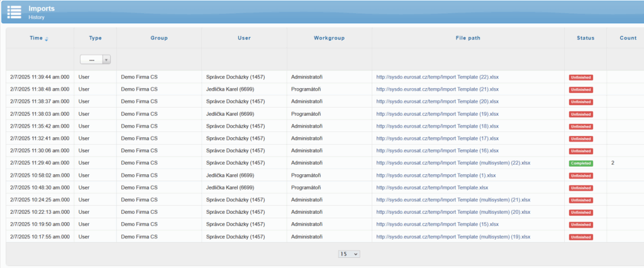Sort by the Count column header
Screen dimensions: 644x268
627,38
